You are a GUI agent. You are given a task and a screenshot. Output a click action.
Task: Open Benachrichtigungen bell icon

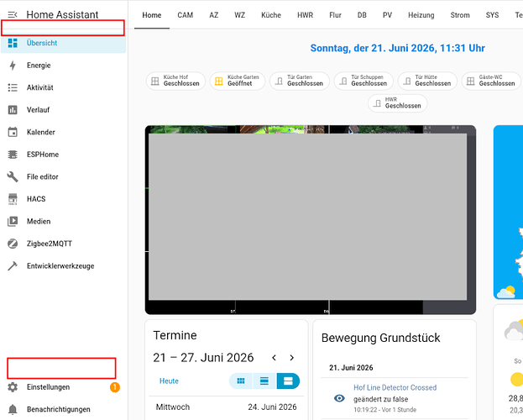[13, 409]
